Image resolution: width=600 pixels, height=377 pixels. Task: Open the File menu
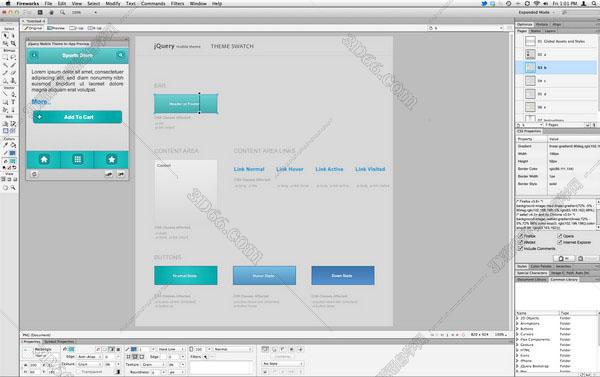[x=48, y=3]
